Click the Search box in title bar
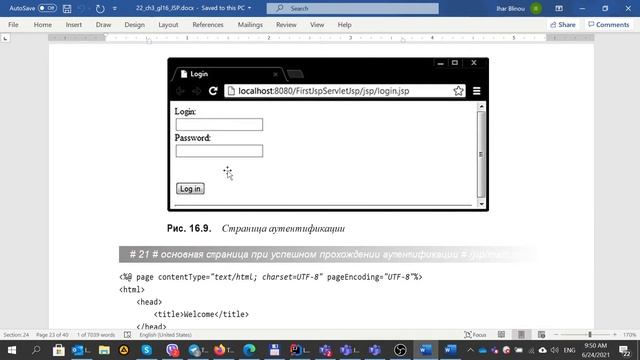The width and height of the screenshot is (640, 360). pyautogui.click(x=353, y=8)
